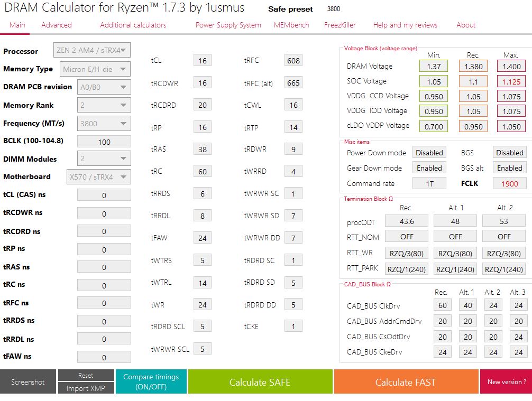Click the tRCDWR ns input field

pos(104,213)
